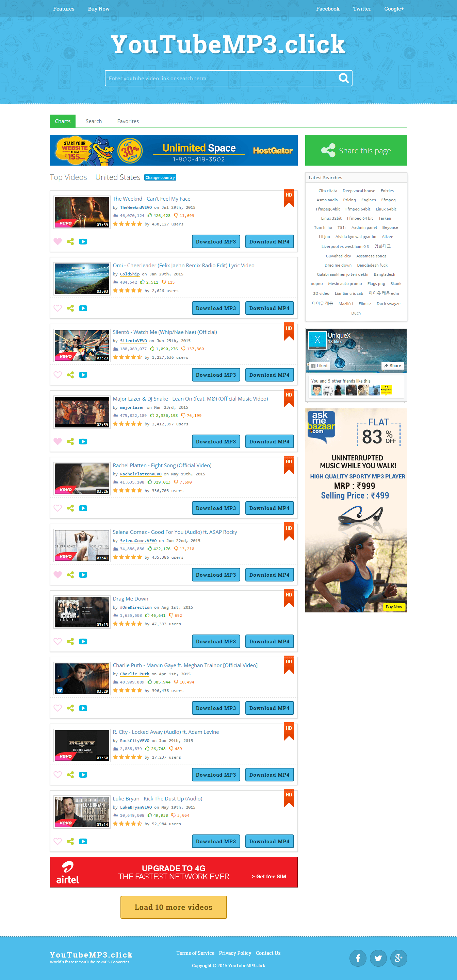Unfavorite Selena Gomez Good For You heart
This screenshot has width=457, height=980.
(58, 574)
